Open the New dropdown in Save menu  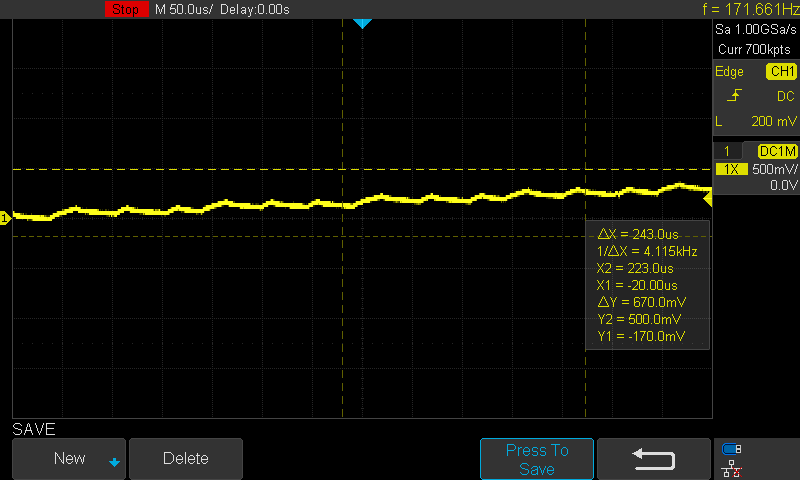[69, 459]
